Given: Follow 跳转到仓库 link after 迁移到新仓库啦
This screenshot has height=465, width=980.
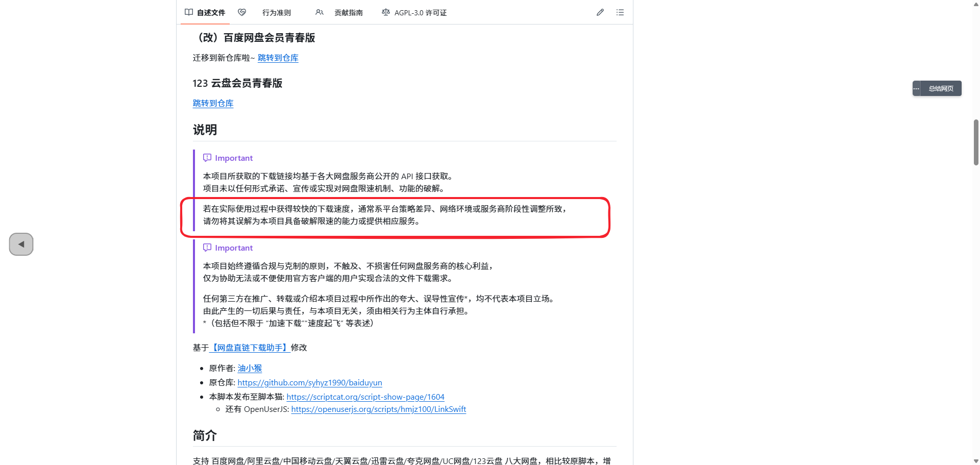Looking at the screenshot, I should 278,58.
